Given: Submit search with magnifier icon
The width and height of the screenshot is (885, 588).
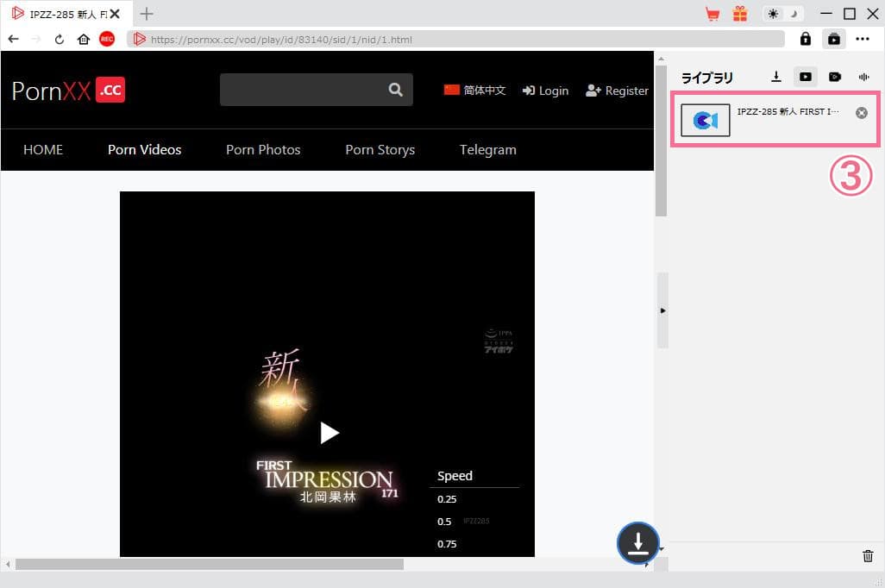Looking at the screenshot, I should coord(396,89).
